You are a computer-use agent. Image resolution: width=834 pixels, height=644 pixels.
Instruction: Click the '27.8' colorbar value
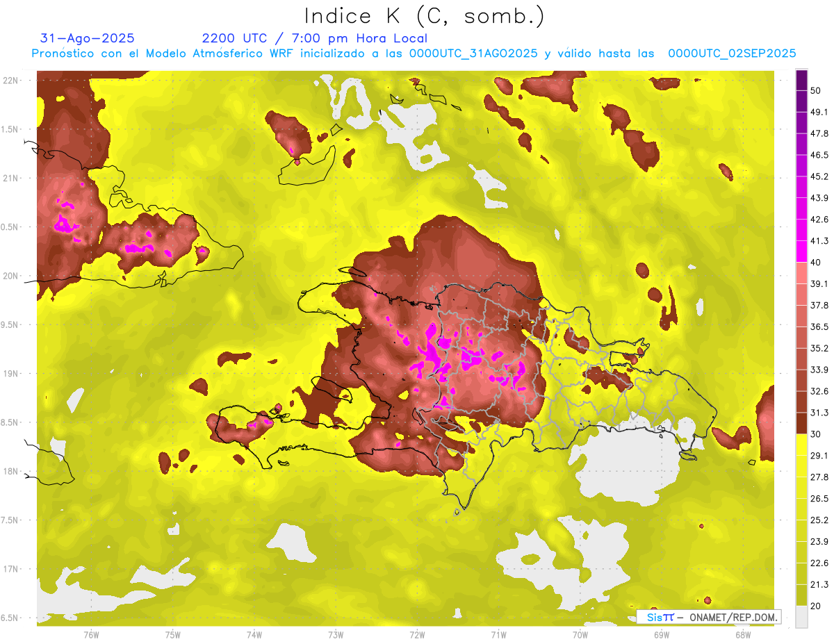click(x=819, y=477)
